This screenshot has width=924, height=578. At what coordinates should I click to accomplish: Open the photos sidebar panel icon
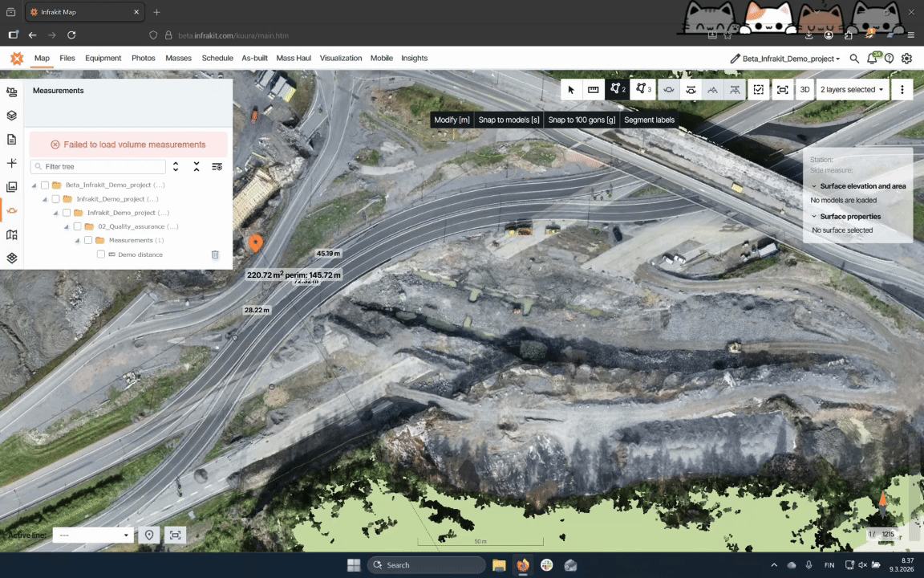pyautogui.click(x=11, y=187)
